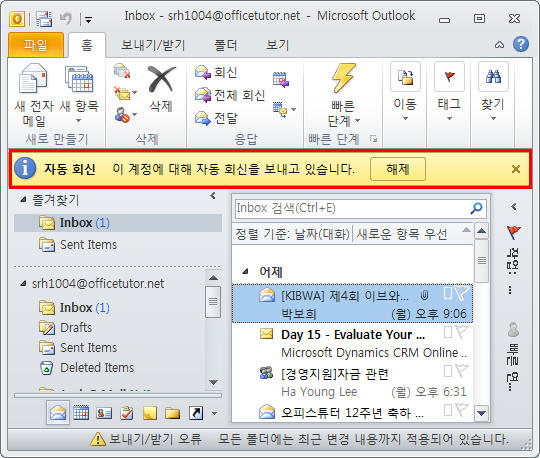540x458 pixels.
Task: Toggle flag on Day 15 Evaluate message
Action: pyautogui.click(x=461, y=332)
